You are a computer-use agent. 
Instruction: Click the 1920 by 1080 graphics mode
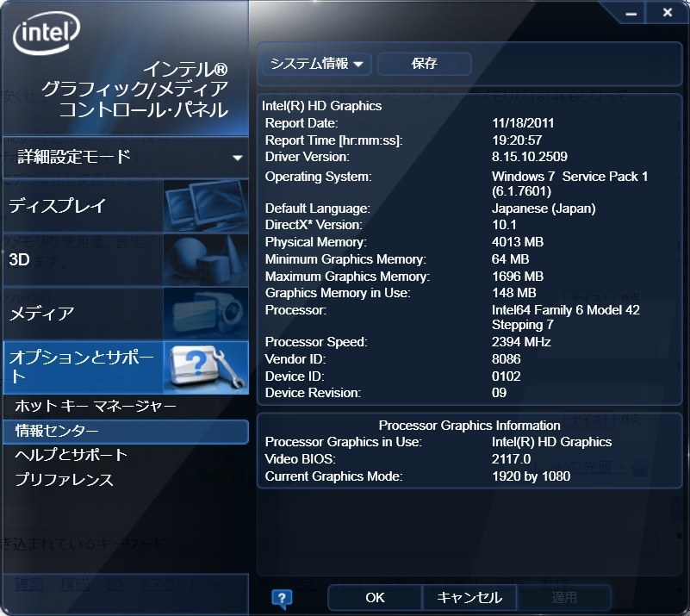[x=531, y=476]
